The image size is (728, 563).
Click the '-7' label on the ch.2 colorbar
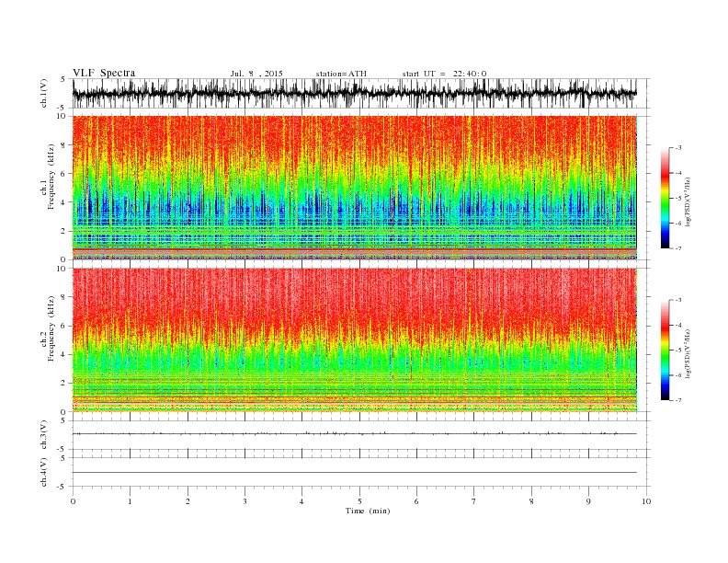click(x=677, y=400)
